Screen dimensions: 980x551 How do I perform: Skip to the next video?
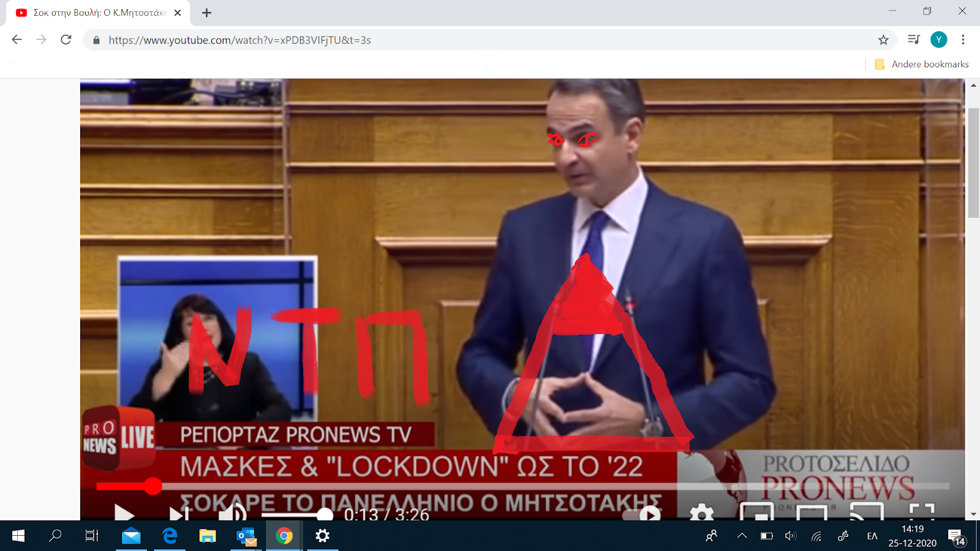click(x=178, y=514)
